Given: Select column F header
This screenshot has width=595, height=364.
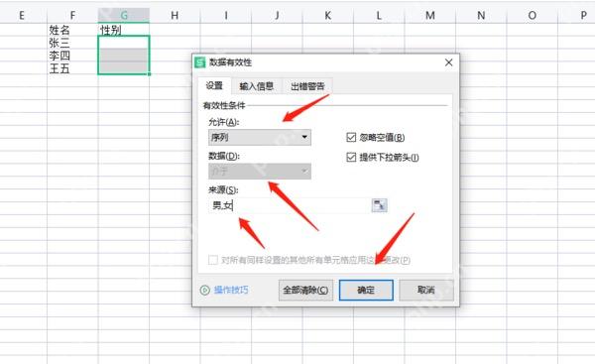Looking at the screenshot, I should pyautogui.click(x=72, y=16).
